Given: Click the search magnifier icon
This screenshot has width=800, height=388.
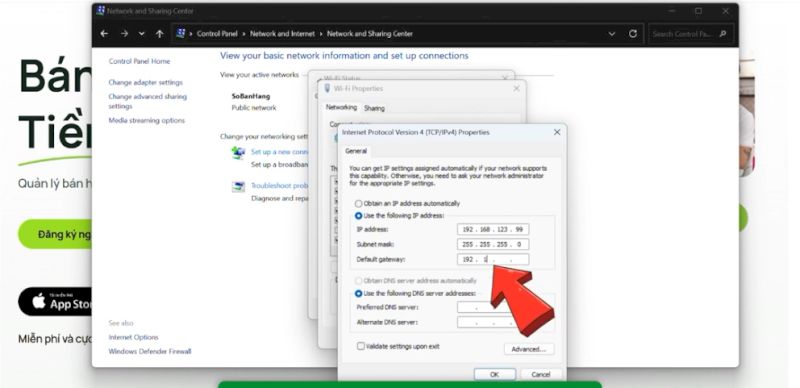Looking at the screenshot, I should tap(722, 34).
